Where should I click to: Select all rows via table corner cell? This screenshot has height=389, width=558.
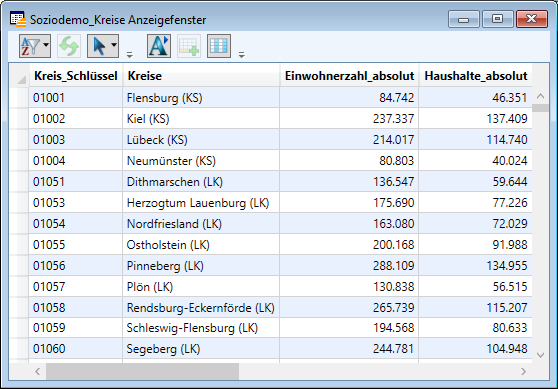(20, 76)
